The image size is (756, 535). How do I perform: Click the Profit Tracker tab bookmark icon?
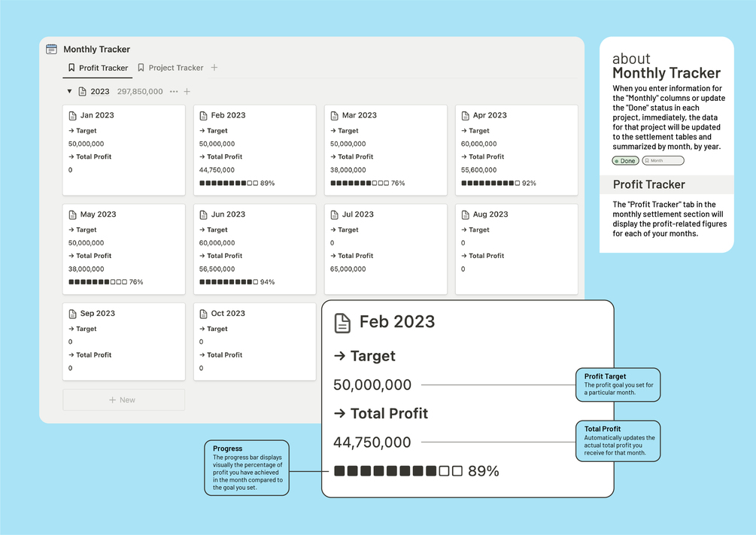pyautogui.click(x=71, y=68)
